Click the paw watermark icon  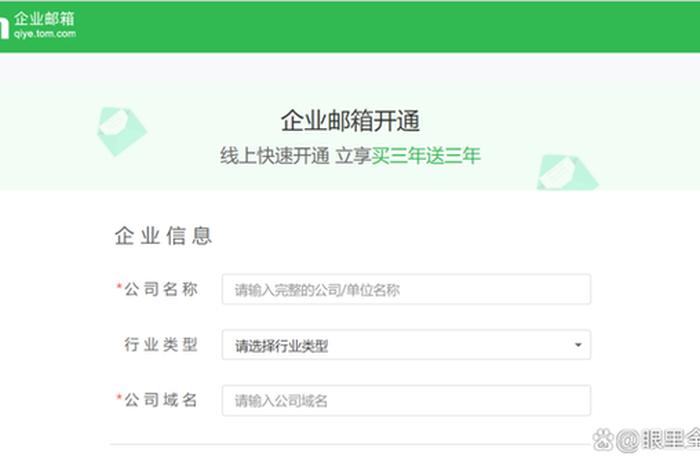coord(603,439)
